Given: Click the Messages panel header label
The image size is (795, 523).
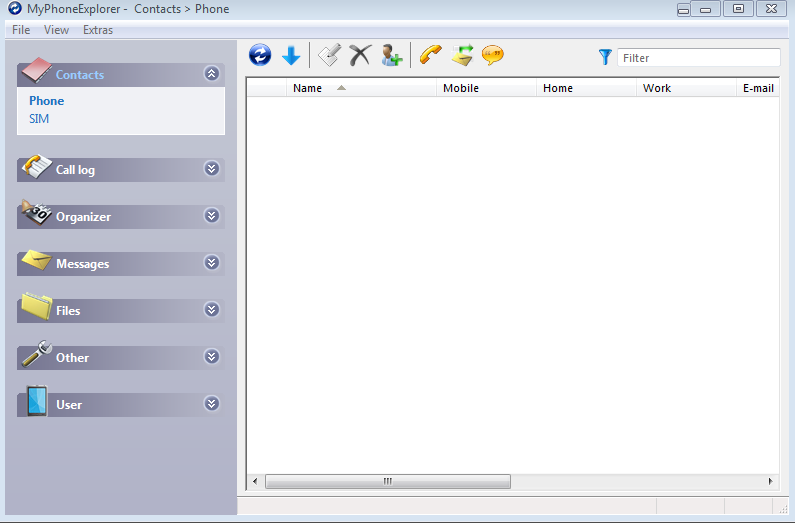Looking at the screenshot, I should coord(83,264).
